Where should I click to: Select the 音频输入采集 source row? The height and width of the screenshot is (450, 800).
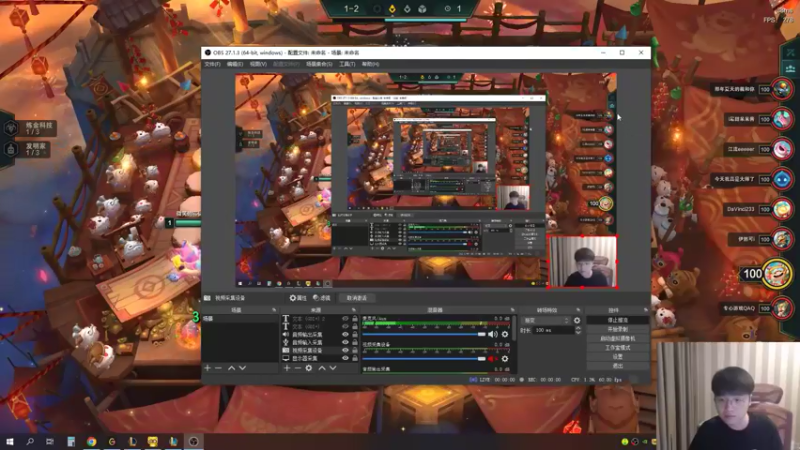(x=320, y=342)
